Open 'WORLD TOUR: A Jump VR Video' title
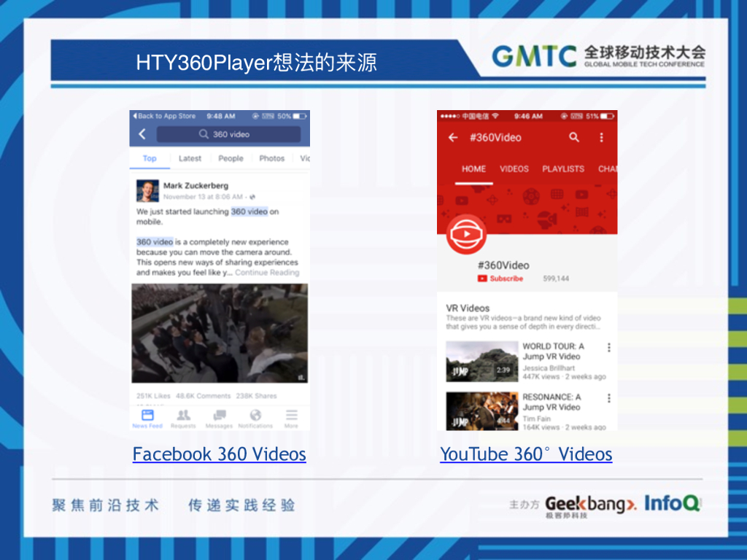747x560 pixels. 553,351
